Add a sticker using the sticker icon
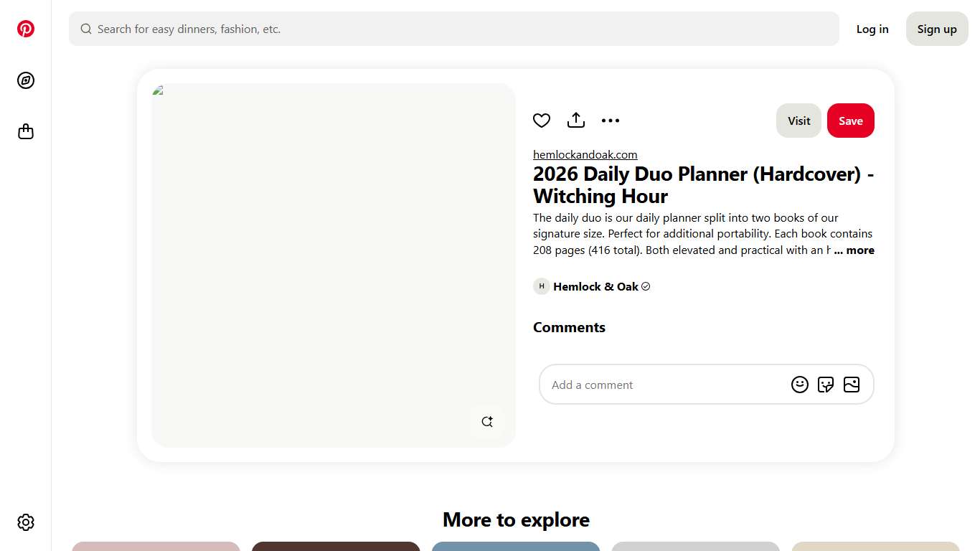This screenshot has height=551, width=980. click(826, 385)
